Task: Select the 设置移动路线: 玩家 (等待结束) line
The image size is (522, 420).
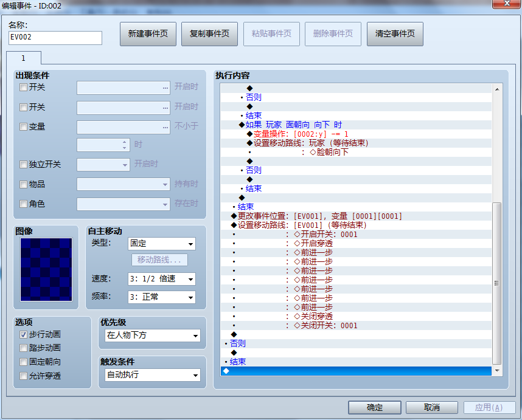Action: (356, 143)
